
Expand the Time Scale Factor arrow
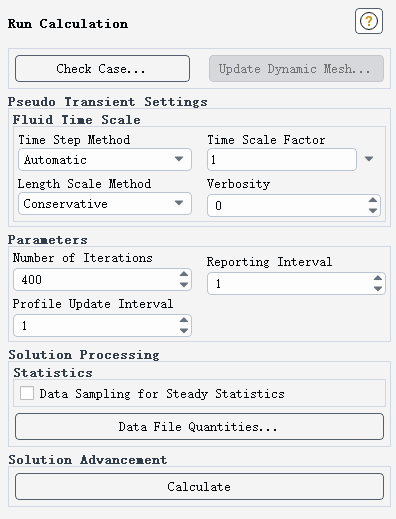pos(369,159)
